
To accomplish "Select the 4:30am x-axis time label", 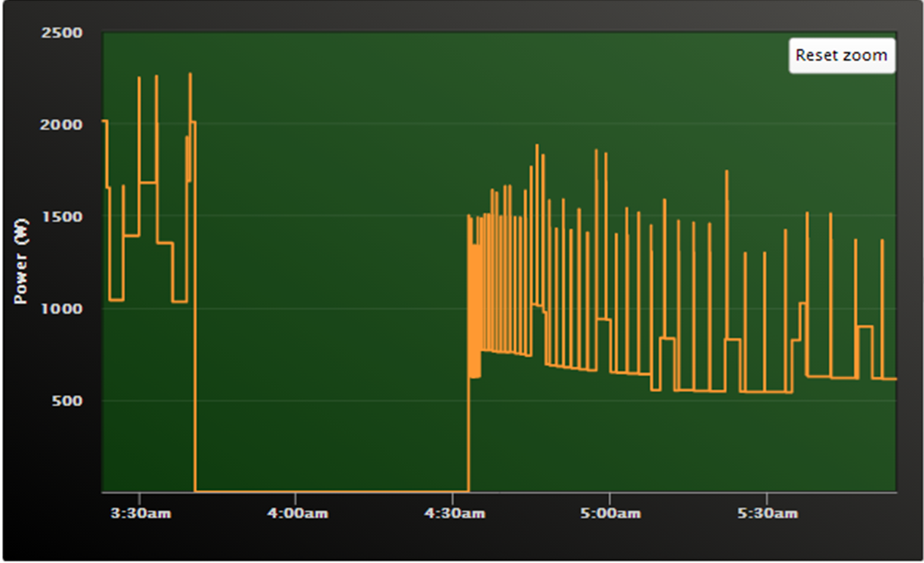I will click(454, 513).
